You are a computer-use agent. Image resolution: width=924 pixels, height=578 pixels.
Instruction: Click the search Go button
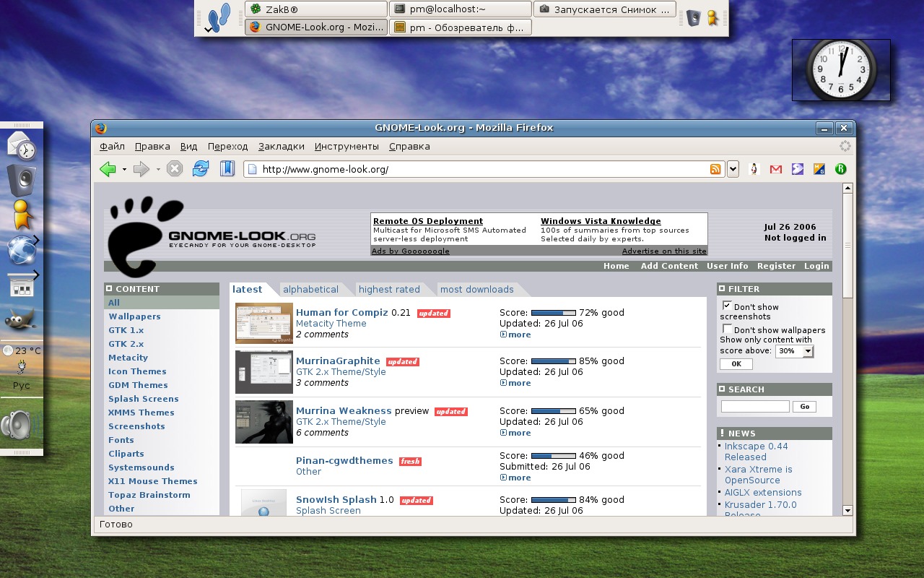tap(805, 407)
